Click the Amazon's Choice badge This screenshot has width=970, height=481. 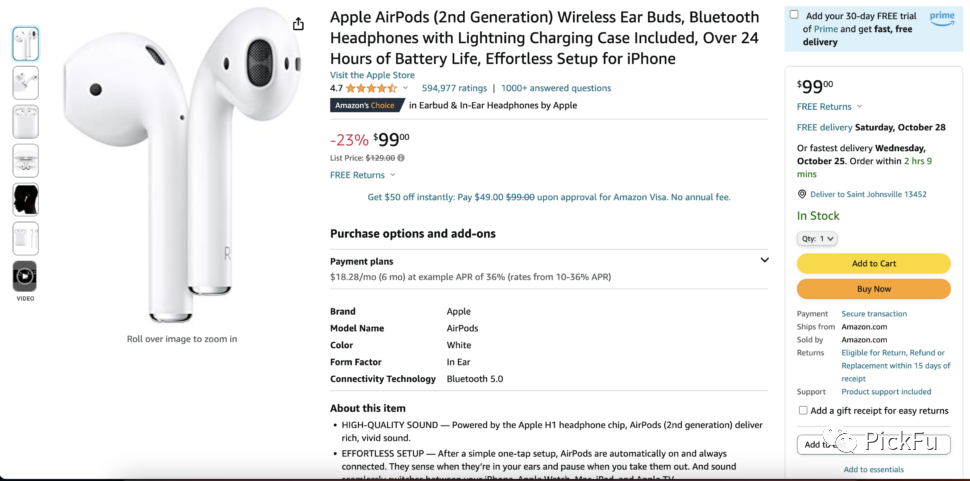tap(365, 105)
